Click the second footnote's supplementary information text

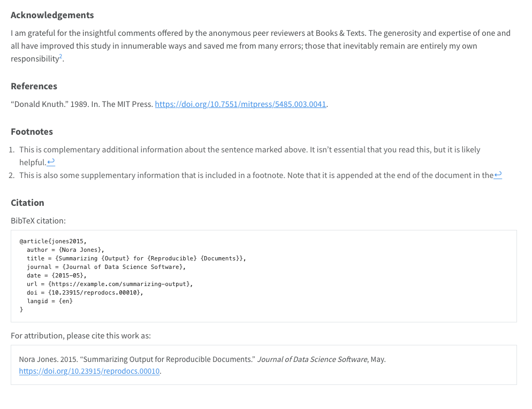256,175
